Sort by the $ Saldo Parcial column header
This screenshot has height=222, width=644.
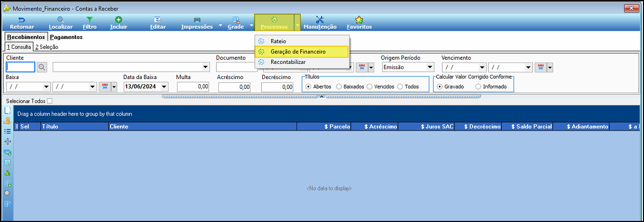(527, 126)
